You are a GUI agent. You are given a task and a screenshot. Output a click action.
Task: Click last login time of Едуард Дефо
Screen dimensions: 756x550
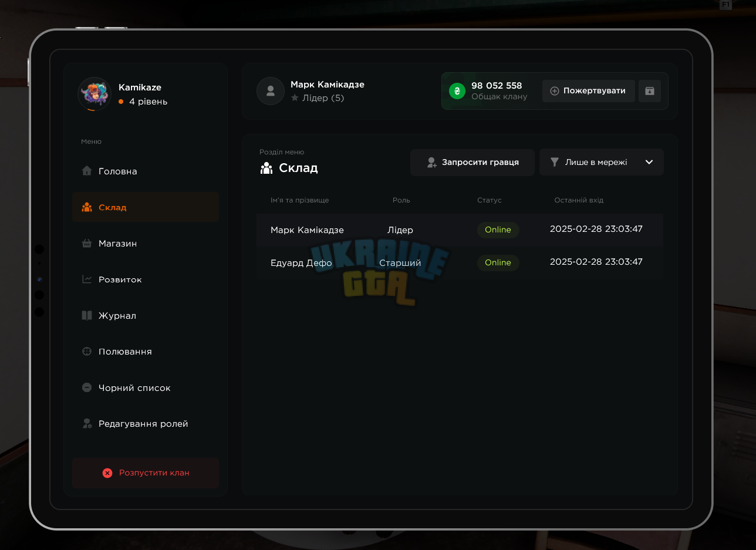[596, 262]
